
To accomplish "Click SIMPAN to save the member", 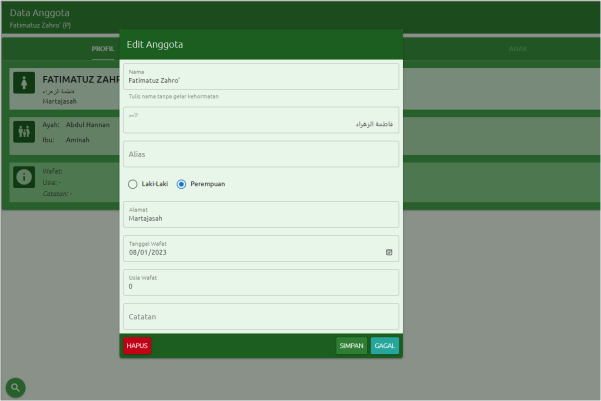I will coord(351,345).
